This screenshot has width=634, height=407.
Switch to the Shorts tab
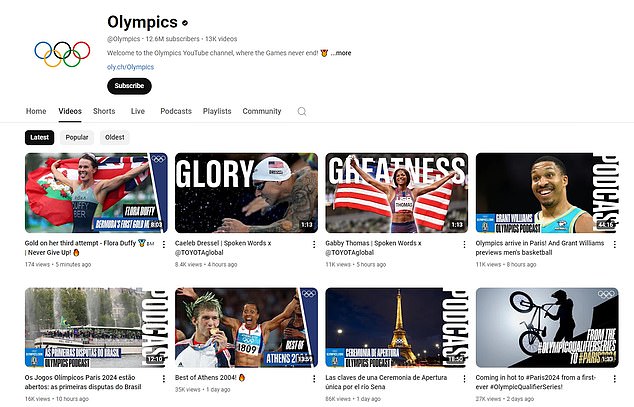[104, 111]
